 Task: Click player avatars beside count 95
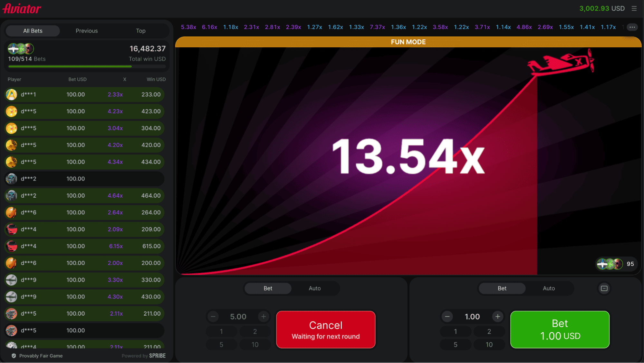[610, 264]
